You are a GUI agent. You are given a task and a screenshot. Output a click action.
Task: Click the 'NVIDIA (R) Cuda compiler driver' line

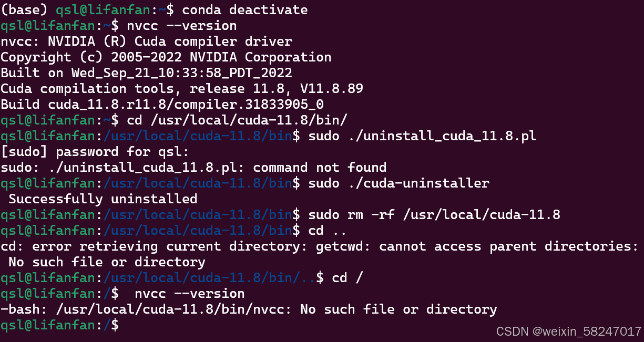click(146, 42)
